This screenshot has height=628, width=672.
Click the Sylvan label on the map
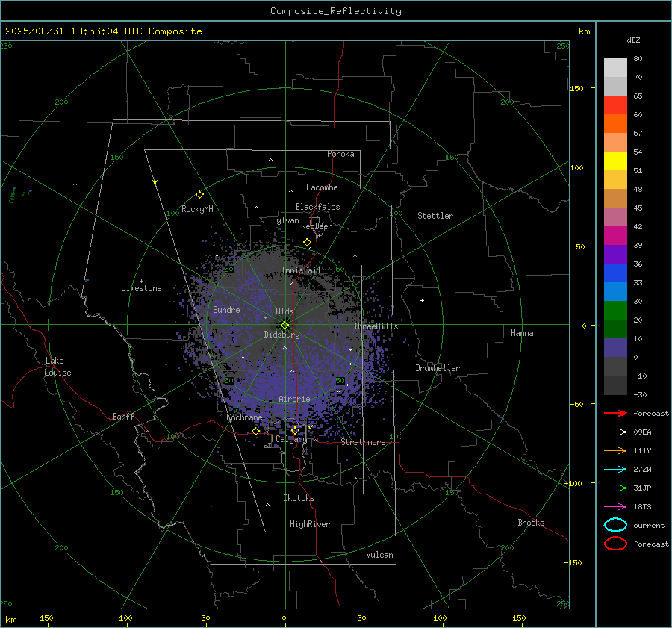(285, 220)
